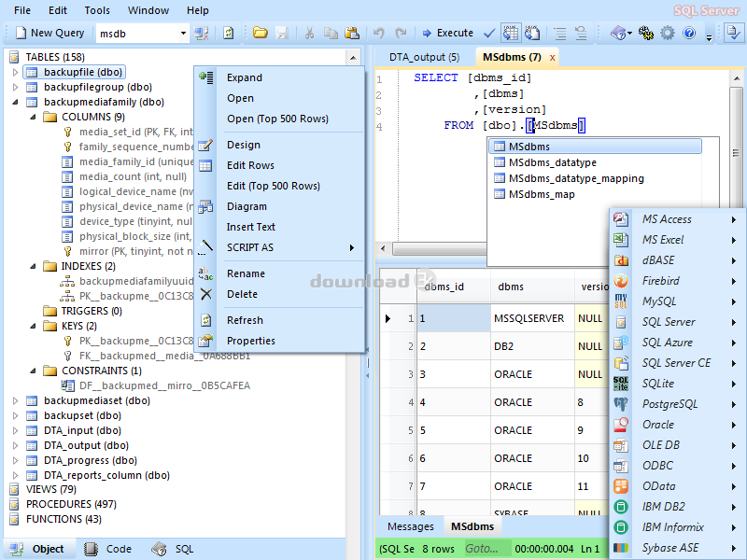Open the SQLite submenu
Viewport: 747px width, 560px height.
(676, 384)
